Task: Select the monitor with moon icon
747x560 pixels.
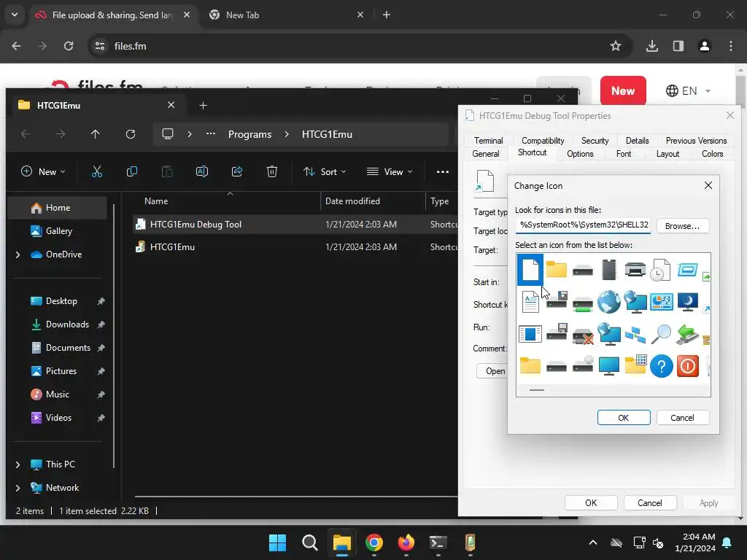Action: pyautogui.click(x=687, y=302)
